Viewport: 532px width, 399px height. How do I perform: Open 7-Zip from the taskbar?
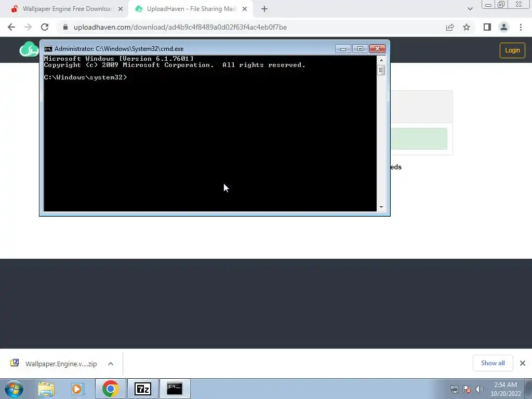click(142, 389)
